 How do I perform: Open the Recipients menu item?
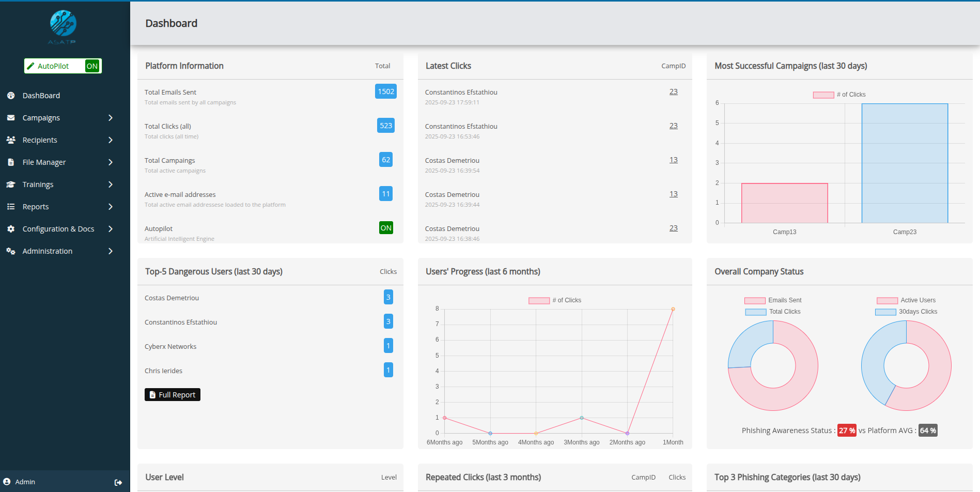pos(40,140)
